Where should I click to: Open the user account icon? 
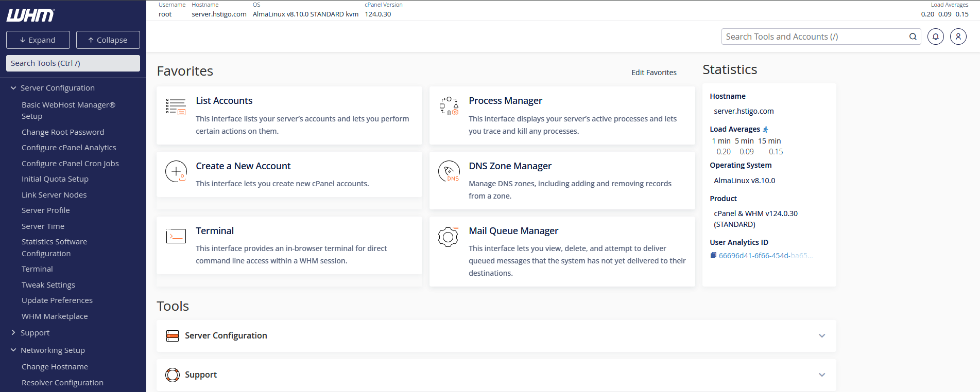[x=958, y=37]
